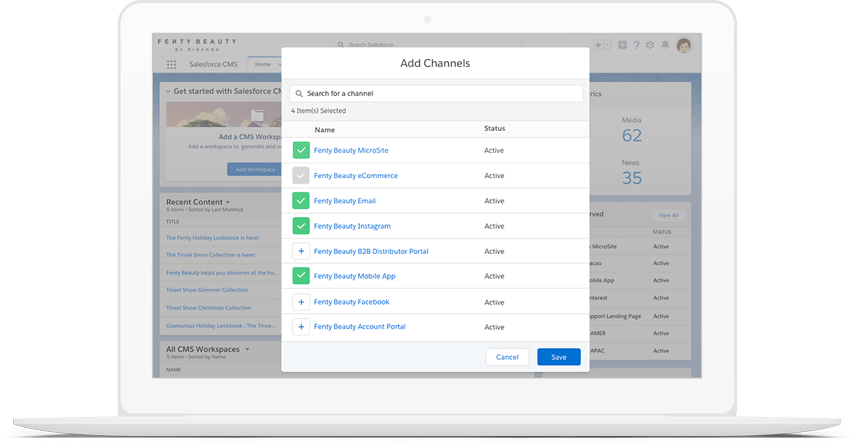Open the user profile avatar
Viewport: 857px width, 447px height.
(x=684, y=45)
